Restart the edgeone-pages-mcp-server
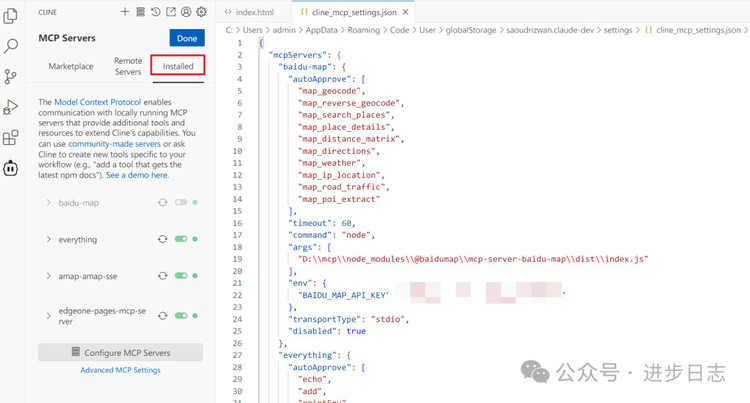Viewport: 750px width, 403px height. tap(163, 316)
